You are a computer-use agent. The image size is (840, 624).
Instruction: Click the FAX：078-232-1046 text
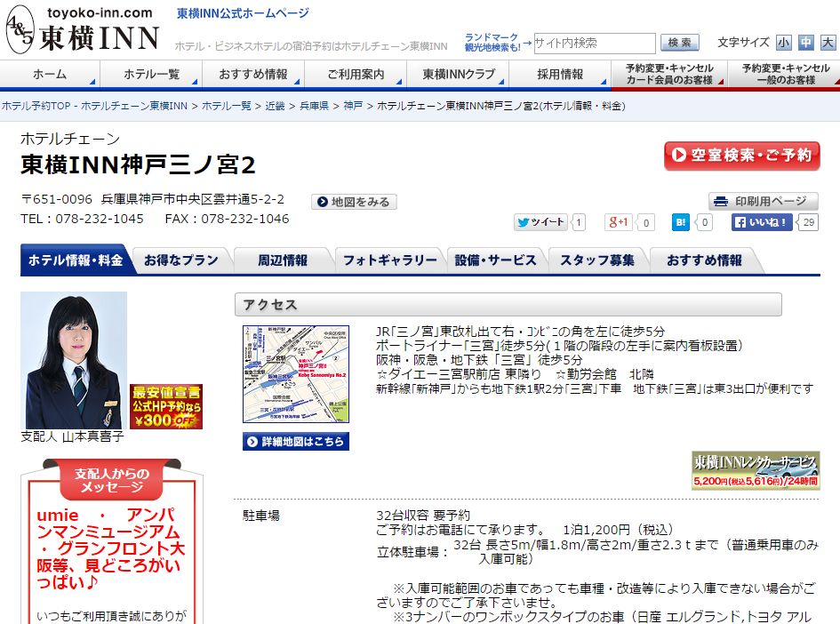point(228,219)
